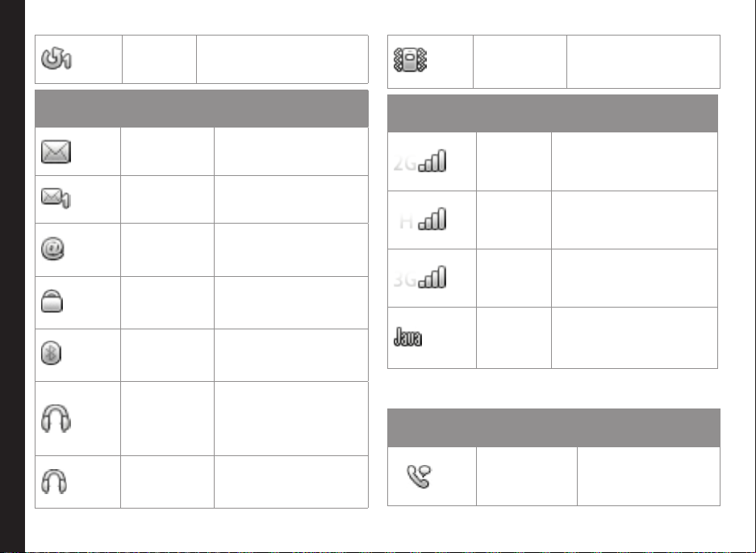Click the @ email icon
Image resolution: width=756 pixels, height=553 pixels.
52,249
